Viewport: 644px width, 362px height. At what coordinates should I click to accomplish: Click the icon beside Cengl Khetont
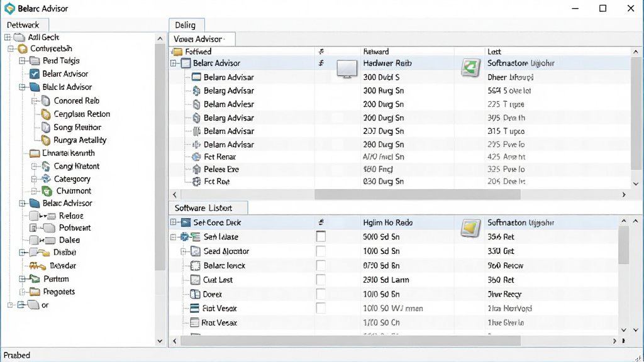[46, 167]
